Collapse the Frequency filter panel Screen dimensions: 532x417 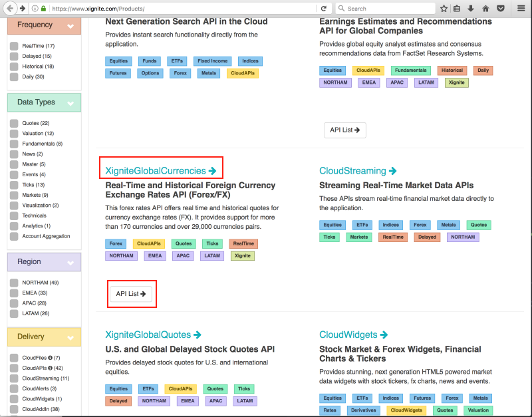point(70,26)
